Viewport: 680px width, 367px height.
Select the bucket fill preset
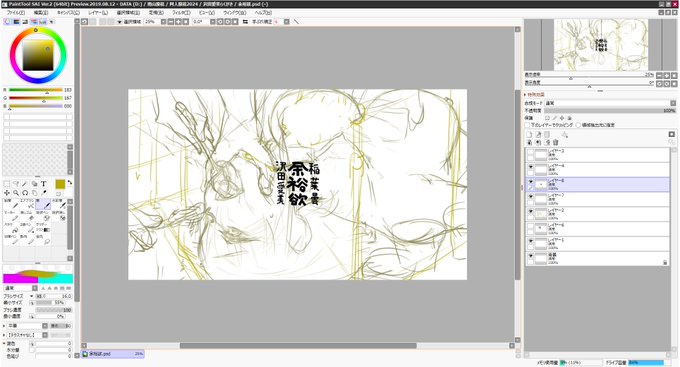pos(10,228)
